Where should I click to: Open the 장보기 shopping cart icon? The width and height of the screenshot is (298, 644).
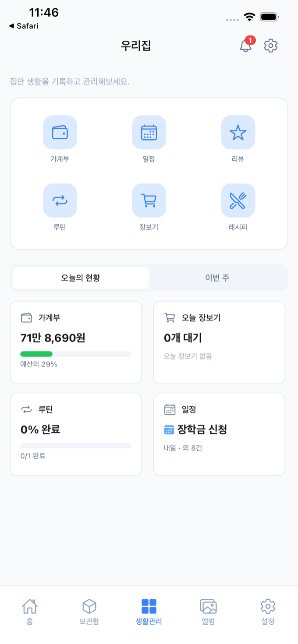(149, 201)
